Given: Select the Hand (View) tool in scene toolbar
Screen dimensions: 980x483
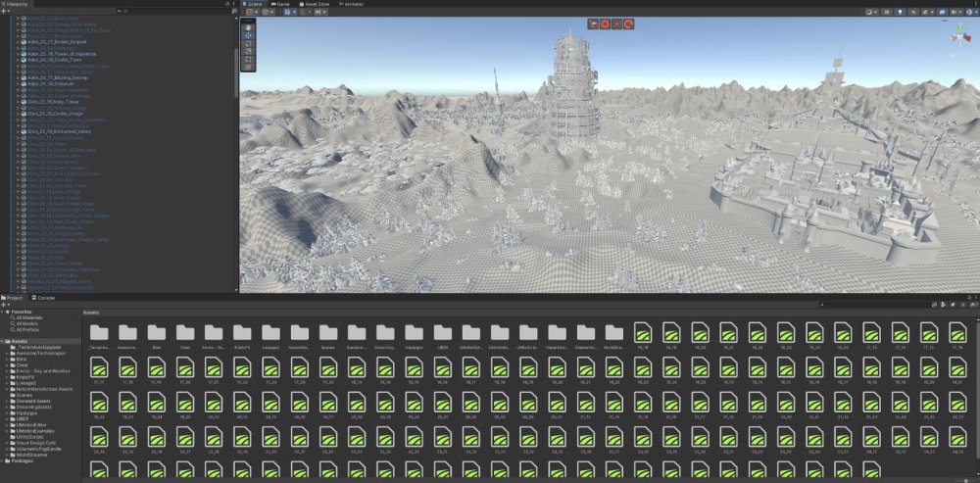Looking at the screenshot, I should pos(248,25).
